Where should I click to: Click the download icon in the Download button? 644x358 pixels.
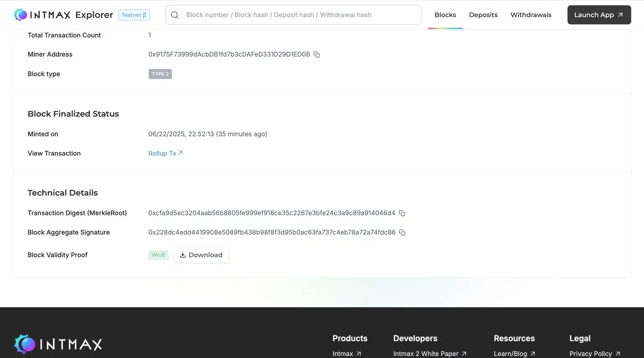click(x=183, y=255)
